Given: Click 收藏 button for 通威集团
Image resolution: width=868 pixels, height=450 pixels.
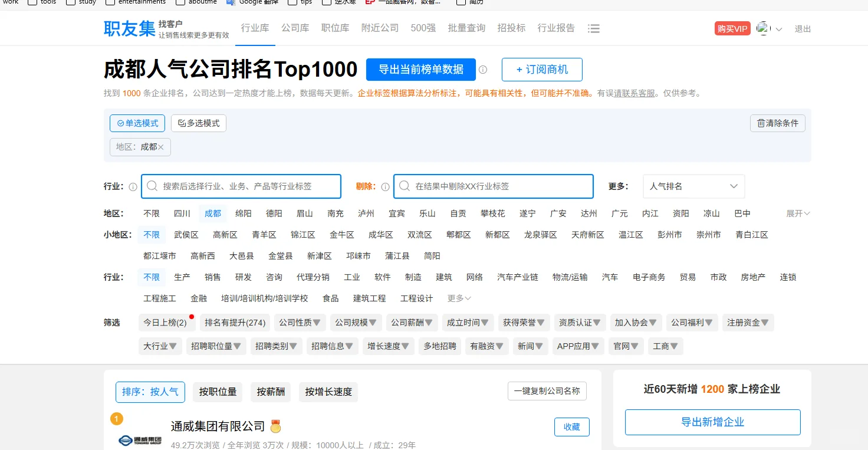Looking at the screenshot, I should coord(572,427).
